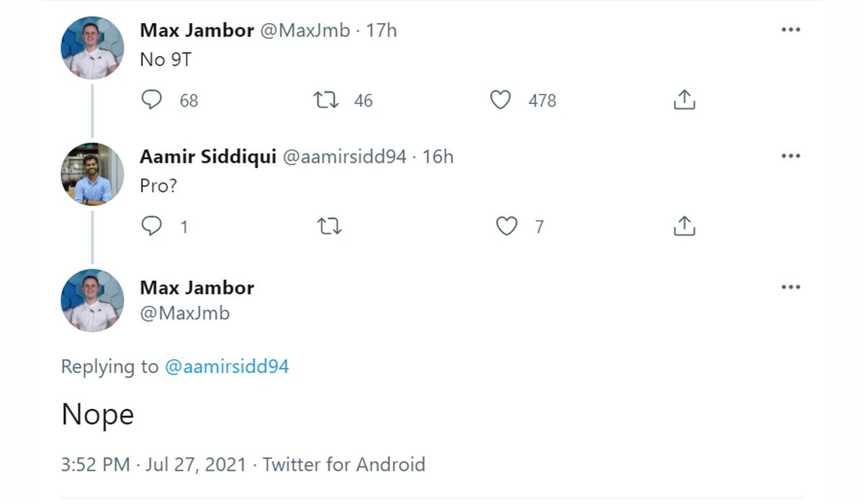Viewport: 864px width, 504px height.
Task: Share Aamir Siddiqui's "Pro?" tweet
Action: [684, 227]
